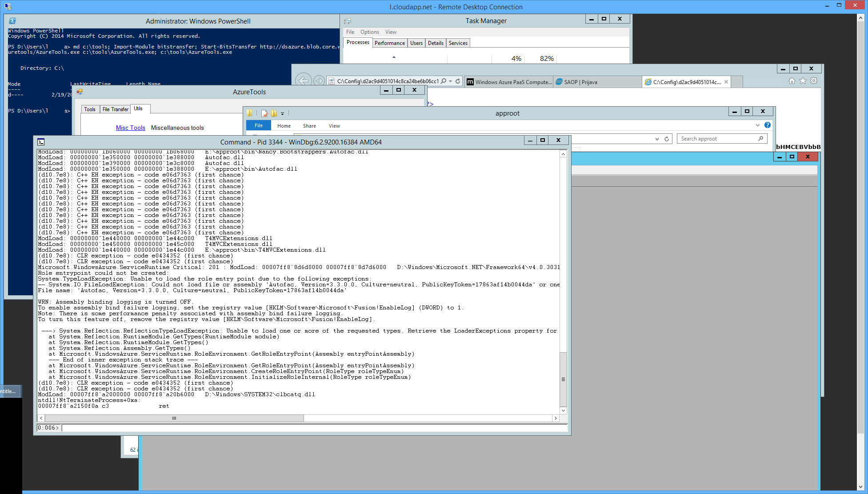
Task: Click the IE back navigation arrow
Action: [304, 81]
